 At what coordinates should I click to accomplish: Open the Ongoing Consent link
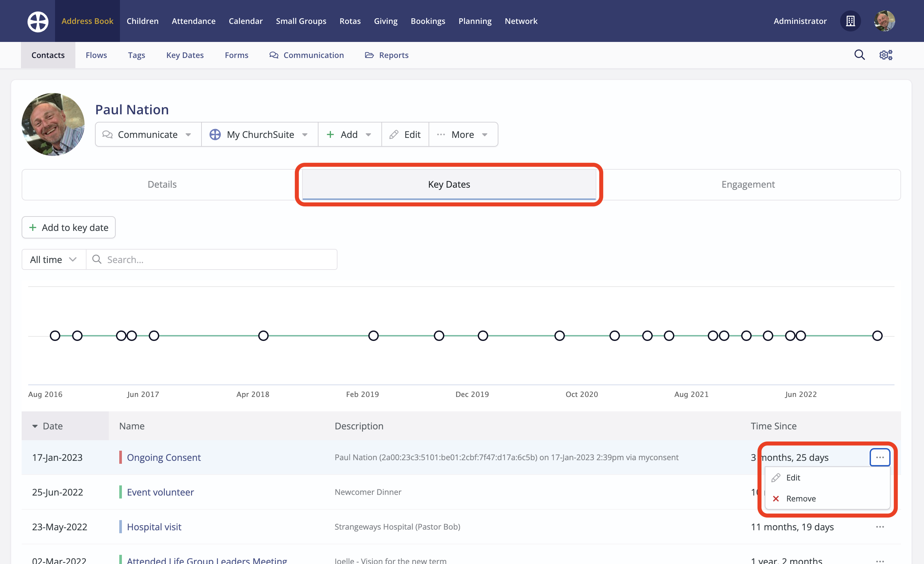pyautogui.click(x=164, y=458)
